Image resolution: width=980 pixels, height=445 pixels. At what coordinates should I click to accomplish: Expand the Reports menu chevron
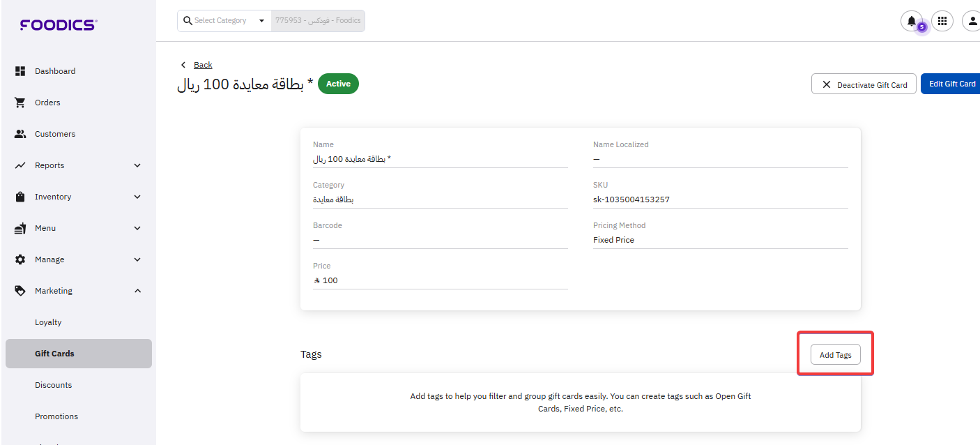(x=137, y=165)
